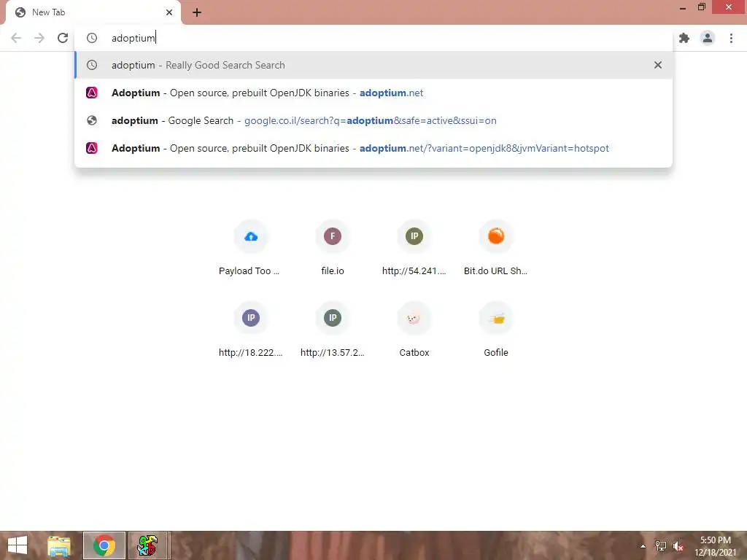This screenshot has height=560, width=747.
Task: Open the http://13.57.2 shortcut tile
Action: click(333, 330)
